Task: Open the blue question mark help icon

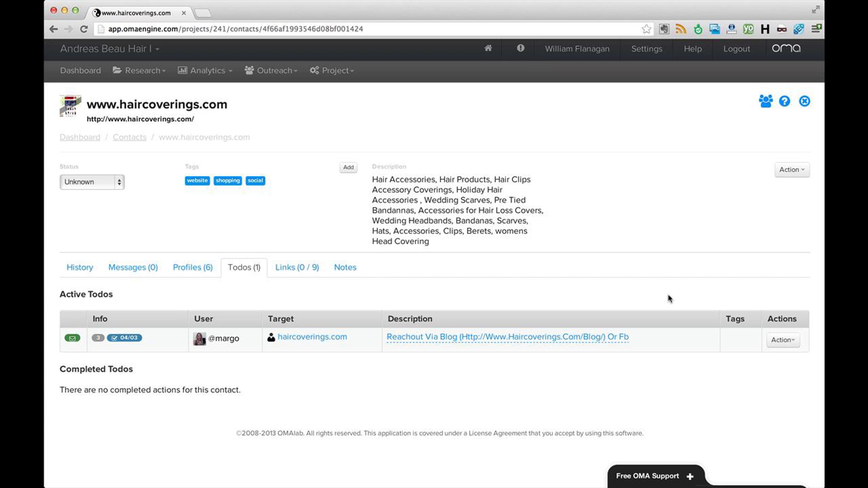Action: [784, 101]
